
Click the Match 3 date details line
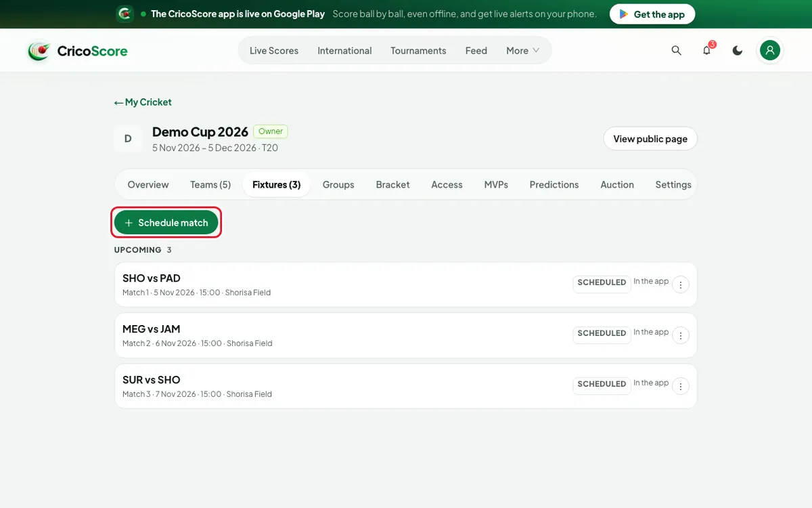coord(197,394)
